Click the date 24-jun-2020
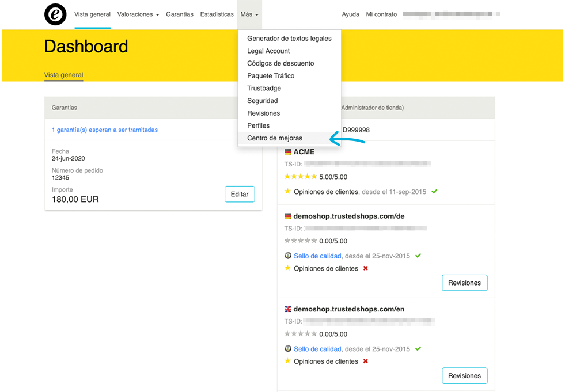 tap(69, 158)
